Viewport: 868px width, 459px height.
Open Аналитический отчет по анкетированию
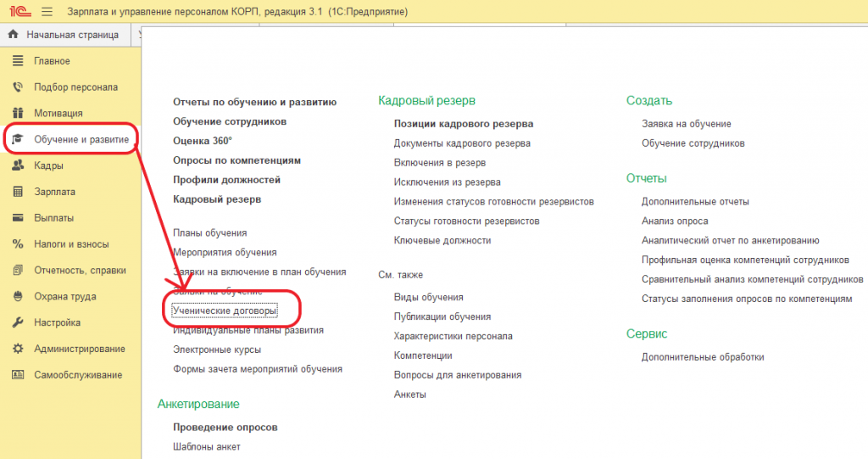point(731,241)
